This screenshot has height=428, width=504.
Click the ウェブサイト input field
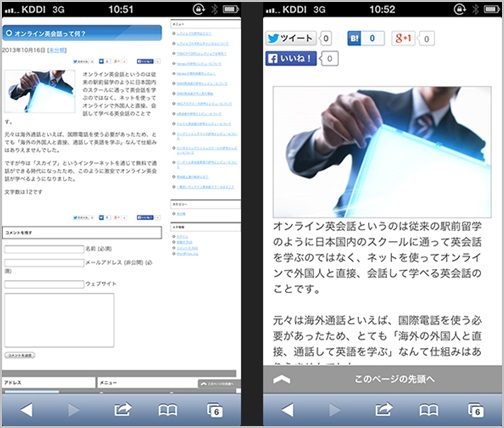coord(44,284)
